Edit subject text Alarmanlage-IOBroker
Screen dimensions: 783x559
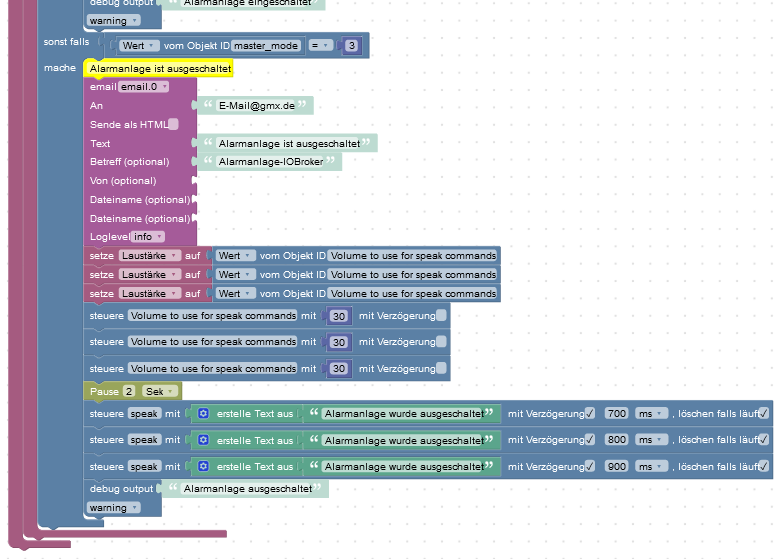click(271, 162)
